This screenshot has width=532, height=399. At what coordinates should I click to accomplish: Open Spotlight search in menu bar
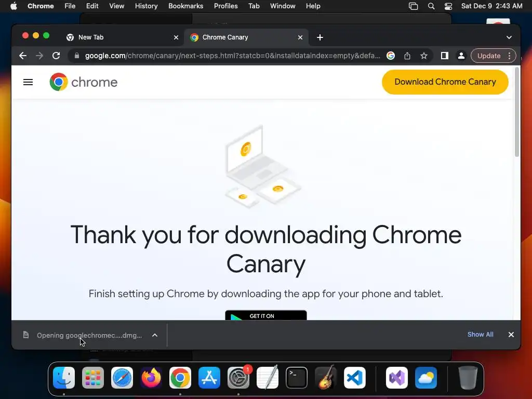click(431, 6)
